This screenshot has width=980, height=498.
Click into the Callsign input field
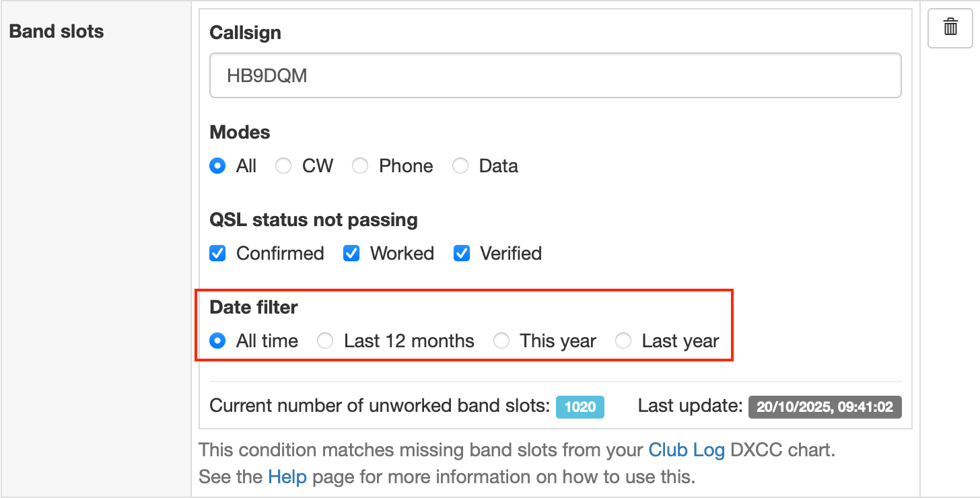click(x=555, y=75)
